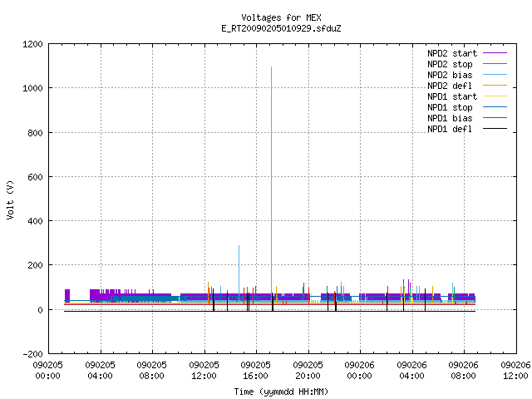This screenshot has height=399, width=532.
Task: Click the 090206 12:00 x-axis label
Action: (515, 371)
